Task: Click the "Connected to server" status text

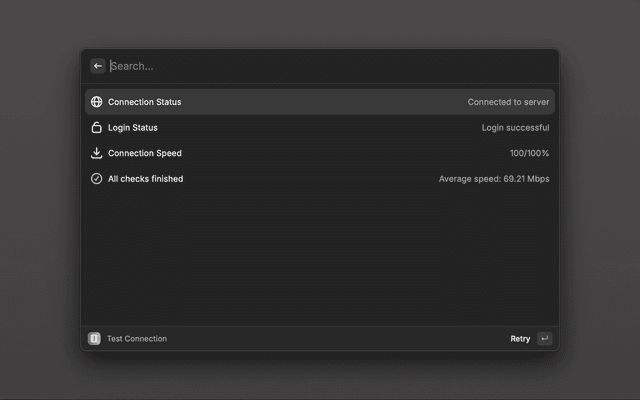Action: 508,102
